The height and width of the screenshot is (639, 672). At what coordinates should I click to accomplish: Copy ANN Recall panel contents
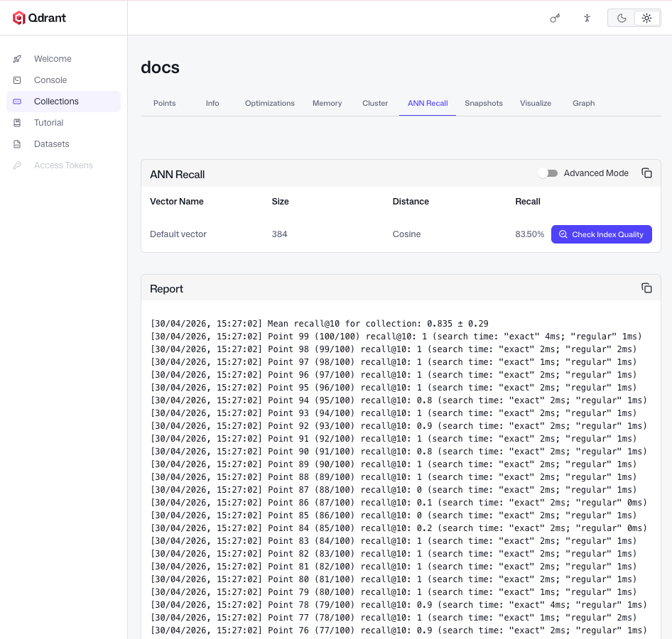click(x=646, y=173)
